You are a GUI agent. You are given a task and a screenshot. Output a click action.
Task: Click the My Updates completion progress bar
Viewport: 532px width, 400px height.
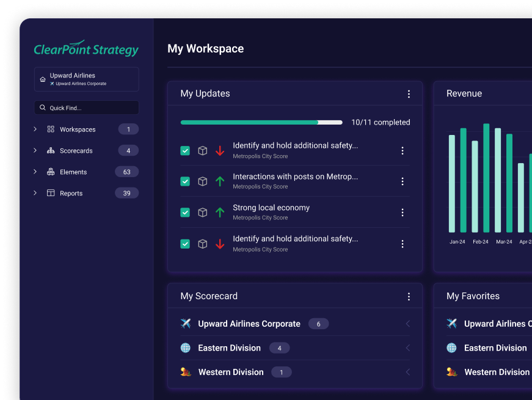pyautogui.click(x=261, y=123)
